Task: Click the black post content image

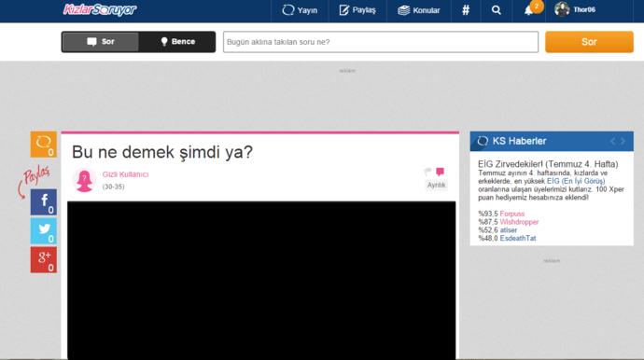Action: coord(261,281)
